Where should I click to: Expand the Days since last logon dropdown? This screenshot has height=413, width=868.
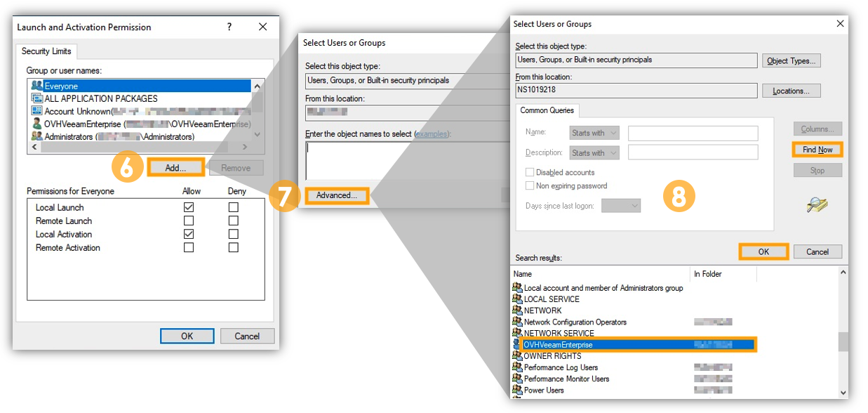pyautogui.click(x=621, y=206)
